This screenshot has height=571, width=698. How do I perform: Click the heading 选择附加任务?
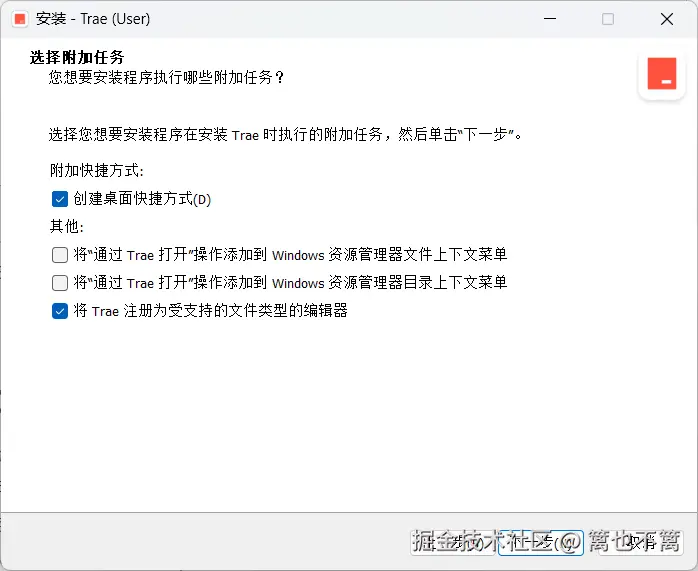(77, 57)
